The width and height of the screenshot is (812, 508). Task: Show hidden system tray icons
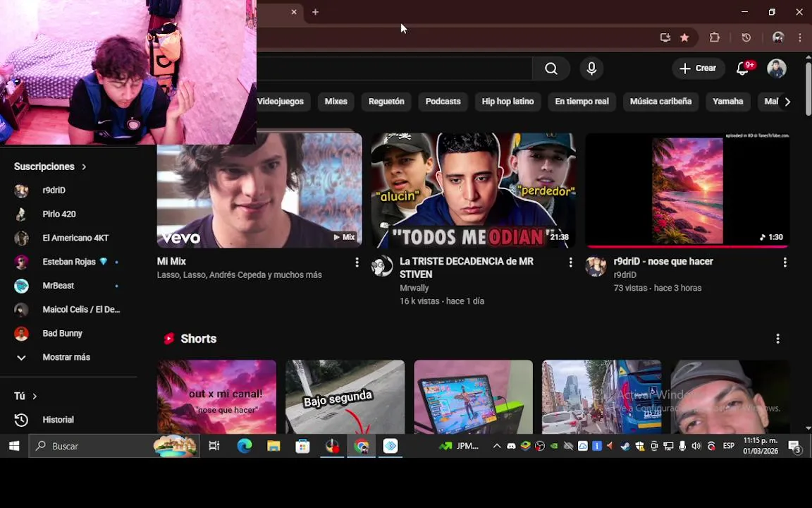coord(496,446)
